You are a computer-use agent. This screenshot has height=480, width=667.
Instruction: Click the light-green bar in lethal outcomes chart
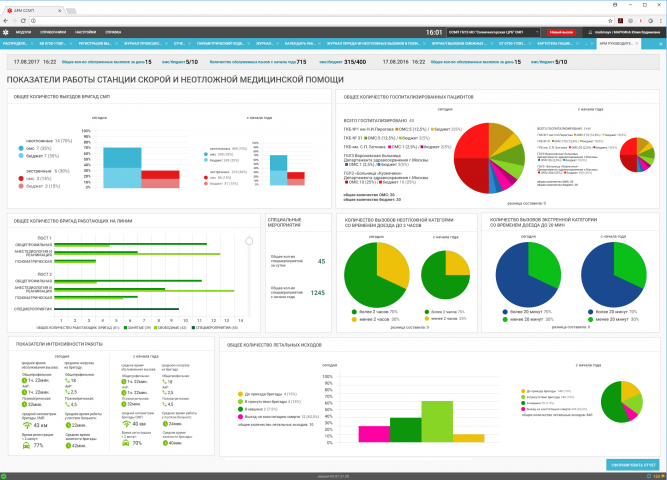[437, 422]
